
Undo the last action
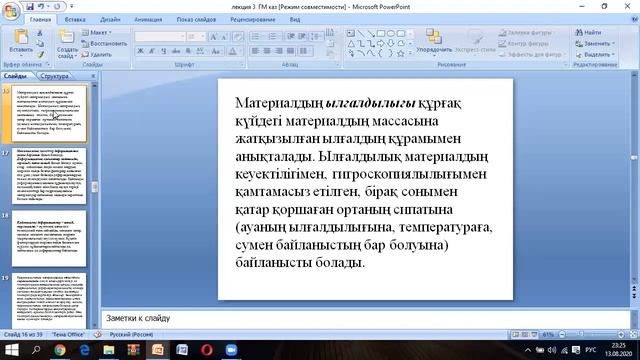click(41, 7)
